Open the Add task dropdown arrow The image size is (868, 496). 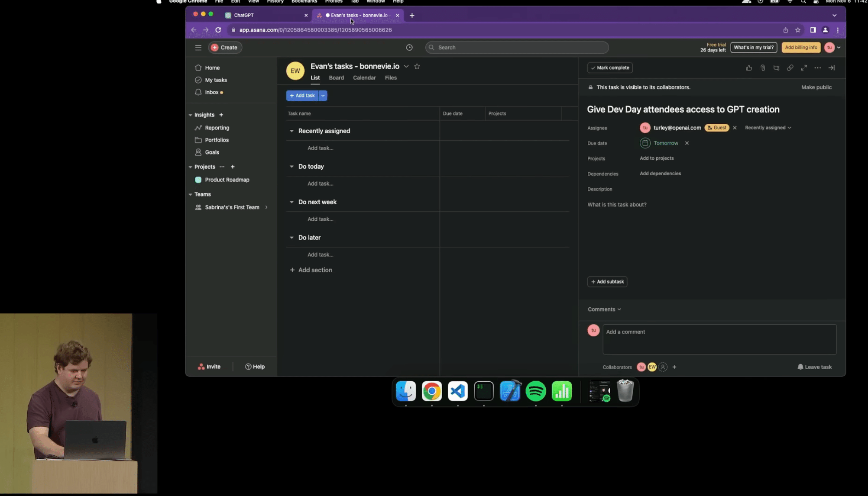click(323, 96)
